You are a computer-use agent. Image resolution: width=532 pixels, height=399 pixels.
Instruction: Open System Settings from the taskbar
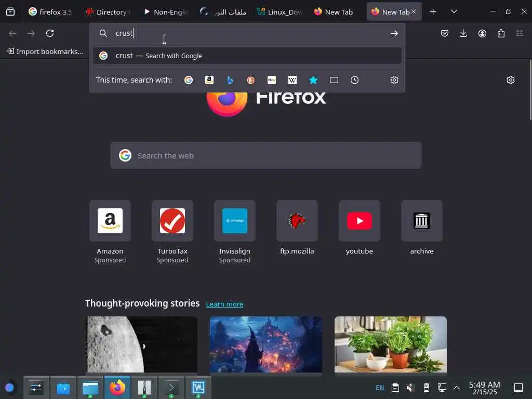pos(36,388)
